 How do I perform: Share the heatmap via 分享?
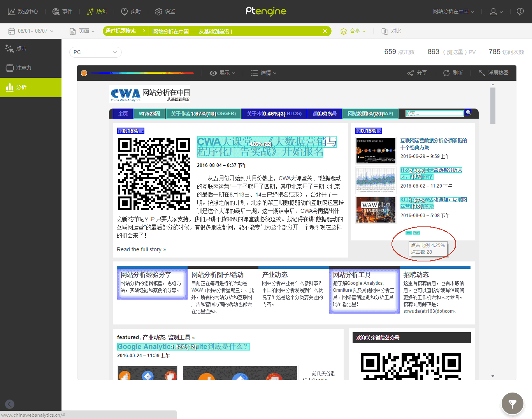(417, 73)
